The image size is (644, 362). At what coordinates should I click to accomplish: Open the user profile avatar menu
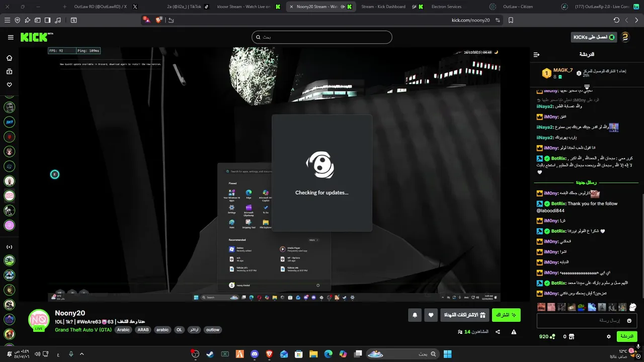pos(625,37)
